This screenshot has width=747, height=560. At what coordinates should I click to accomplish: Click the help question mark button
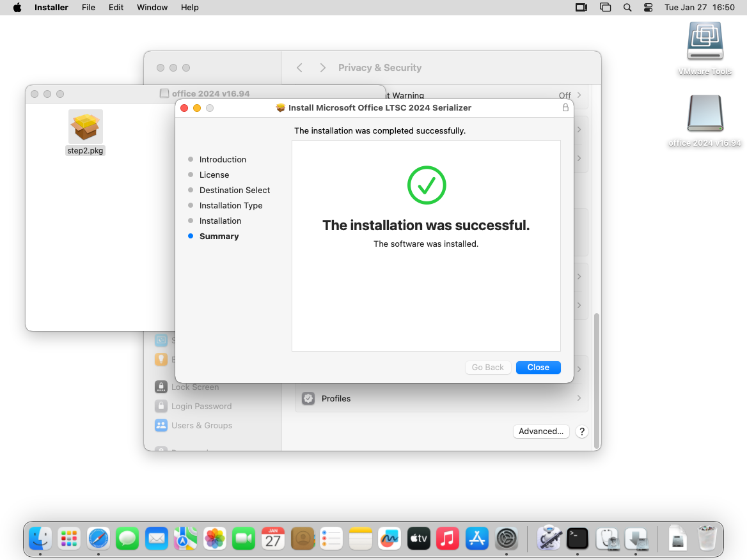[581, 432]
